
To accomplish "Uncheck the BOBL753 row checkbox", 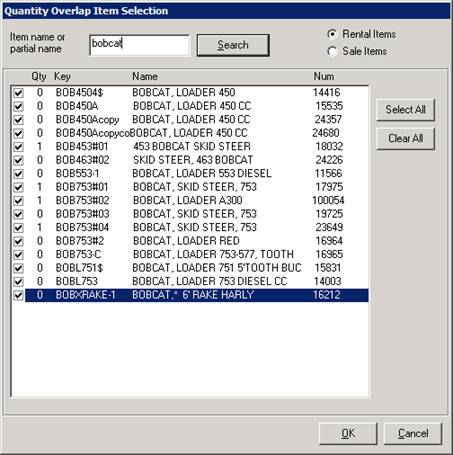I will tap(18, 282).
